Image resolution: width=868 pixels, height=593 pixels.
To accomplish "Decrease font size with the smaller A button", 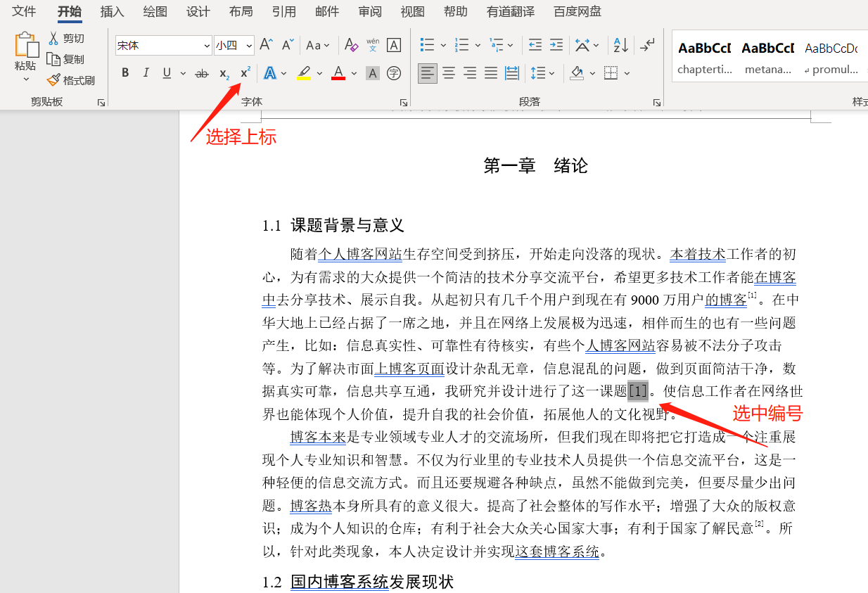I will tap(287, 45).
